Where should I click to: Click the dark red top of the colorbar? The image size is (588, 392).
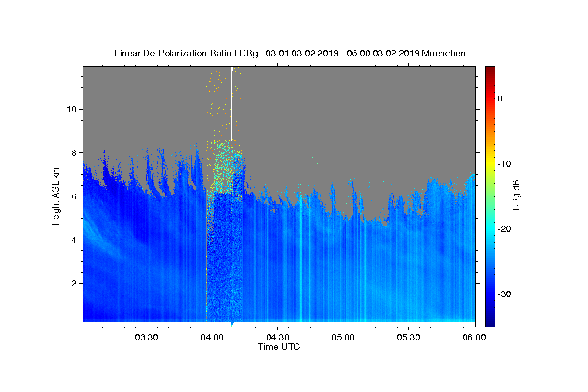tap(490, 70)
